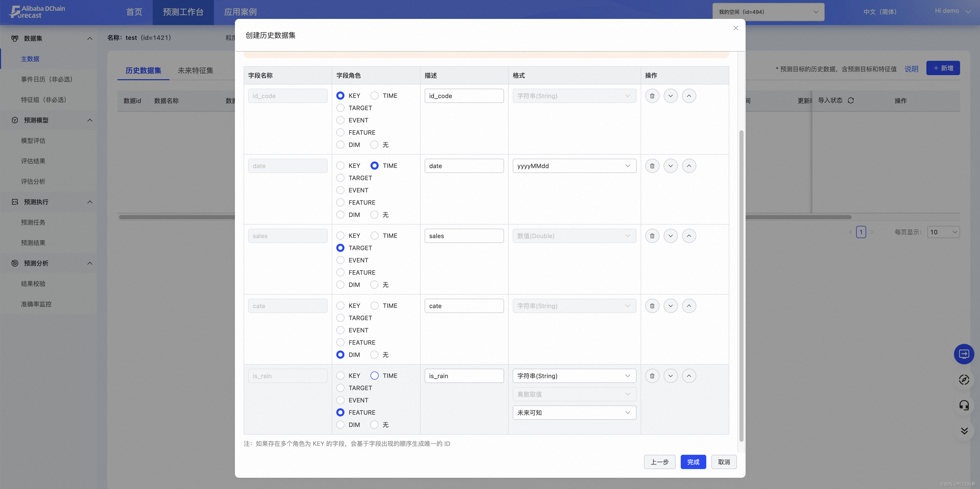Move sales row down

click(670, 236)
